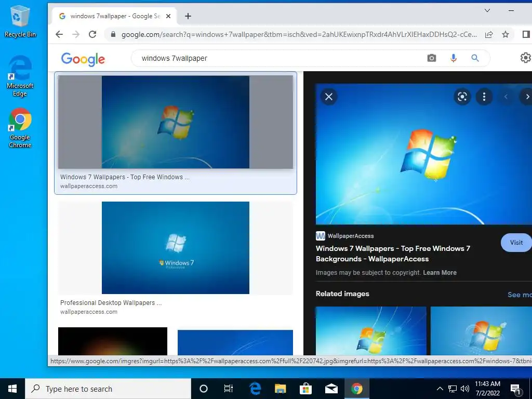
Task: Open dark orange glow thumbnail result
Action: [x=113, y=341]
